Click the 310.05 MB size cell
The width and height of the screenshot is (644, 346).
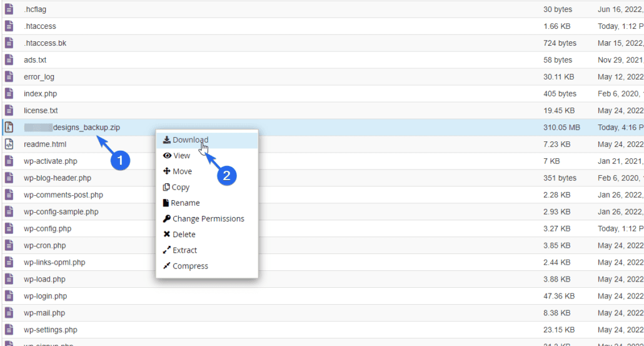pyautogui.click(x=561, y=128)
